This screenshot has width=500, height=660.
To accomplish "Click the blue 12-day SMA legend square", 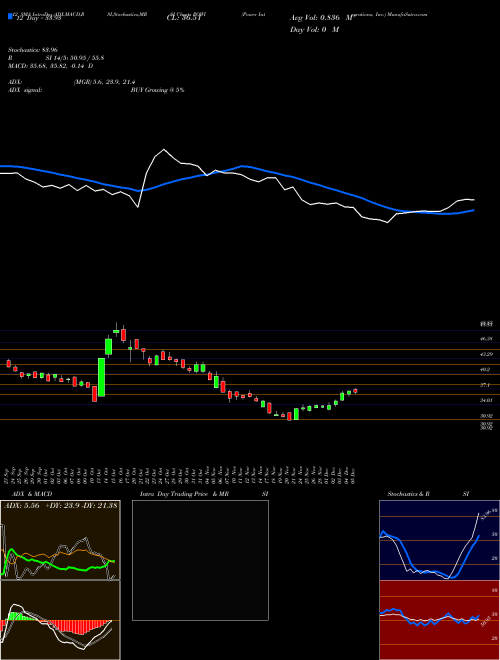I will coord(10,16).
